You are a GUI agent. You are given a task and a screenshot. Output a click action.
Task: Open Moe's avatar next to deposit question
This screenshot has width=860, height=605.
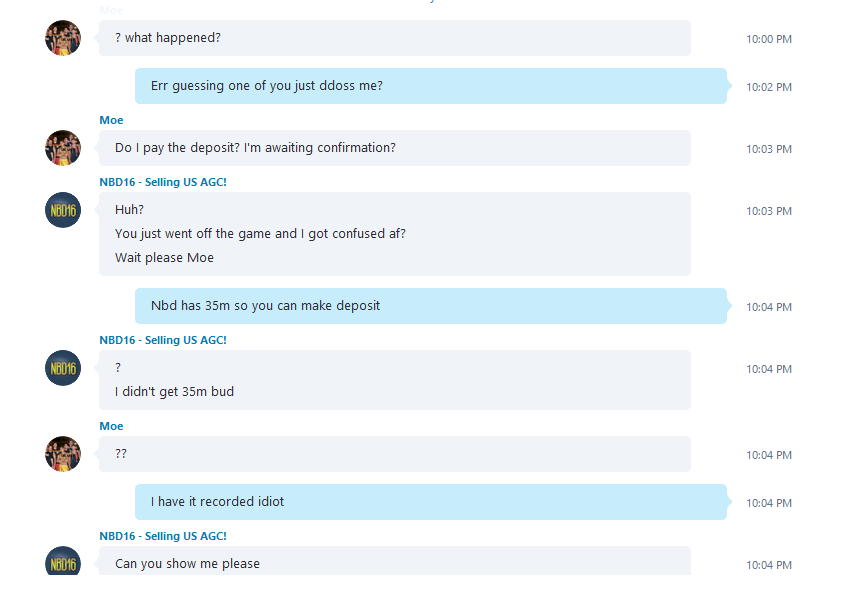[x=63, y=148]
